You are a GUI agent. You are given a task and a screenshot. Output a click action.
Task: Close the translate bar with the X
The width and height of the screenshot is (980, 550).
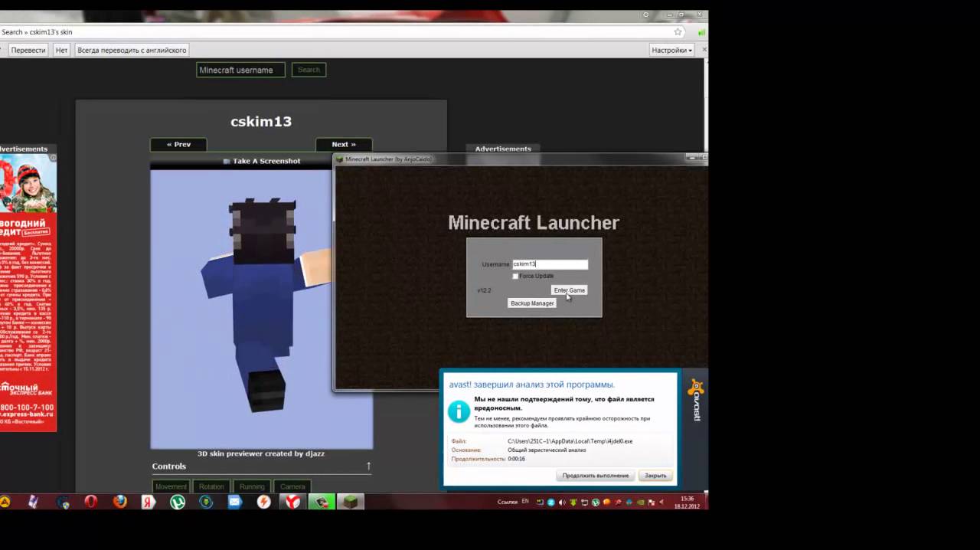point(704,49)
